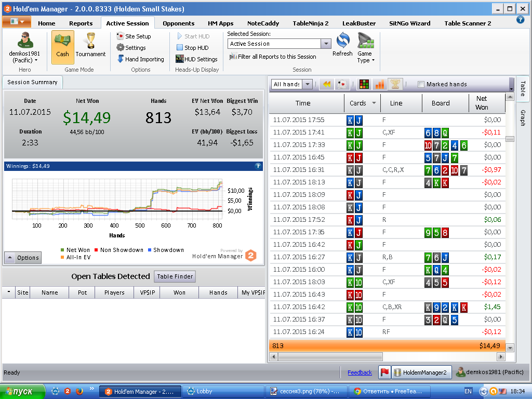This screenshot has height=399, width=532.
Task: Open the NoteCaddy tab
Action: pyautogui.click(x=263, y=23)
